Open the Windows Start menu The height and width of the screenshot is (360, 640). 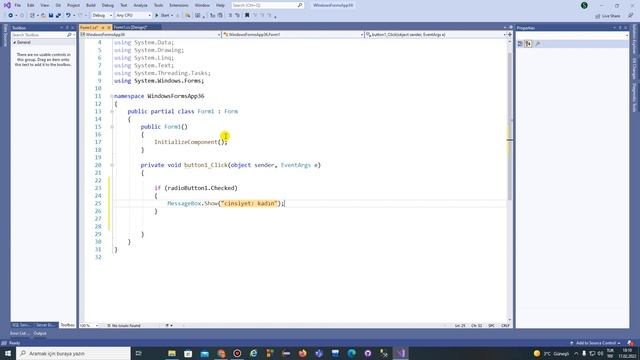click(x=8, y=353)
